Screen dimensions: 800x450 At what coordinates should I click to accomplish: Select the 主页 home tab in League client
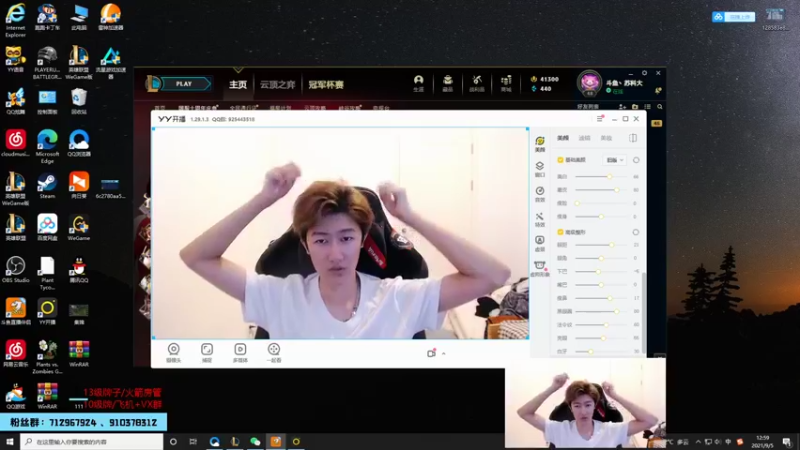[238, 84]
